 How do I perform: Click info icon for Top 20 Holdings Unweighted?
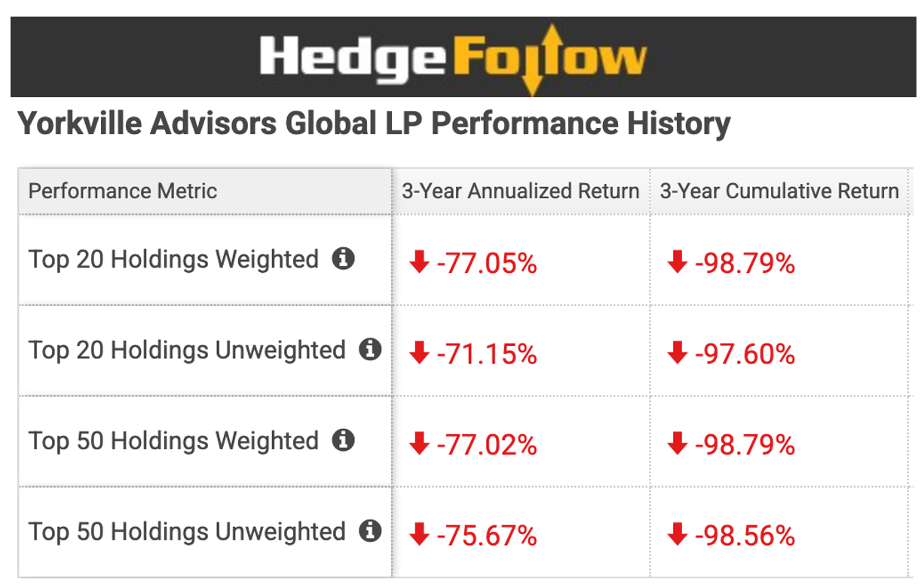(x=370, y=350)
